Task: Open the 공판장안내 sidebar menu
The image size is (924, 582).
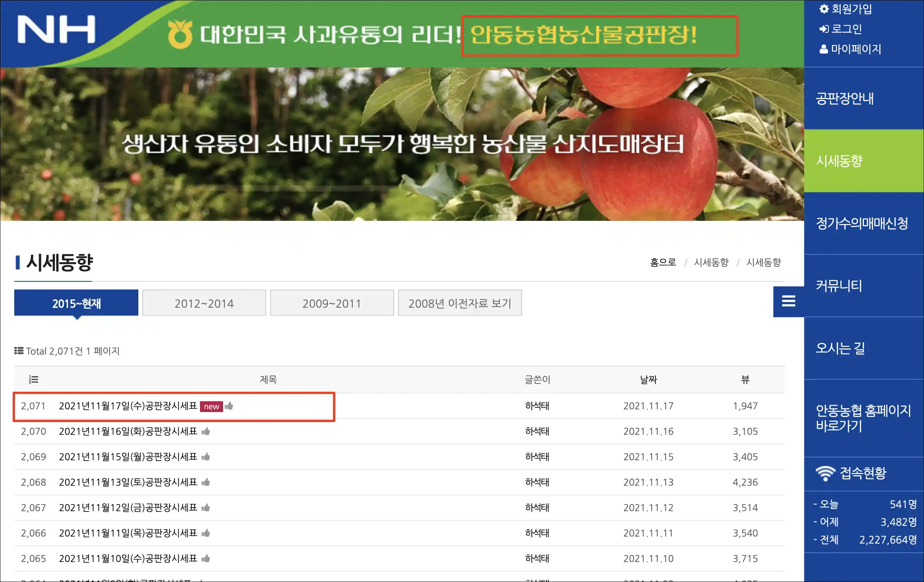Action: click(x=844, y=99)
